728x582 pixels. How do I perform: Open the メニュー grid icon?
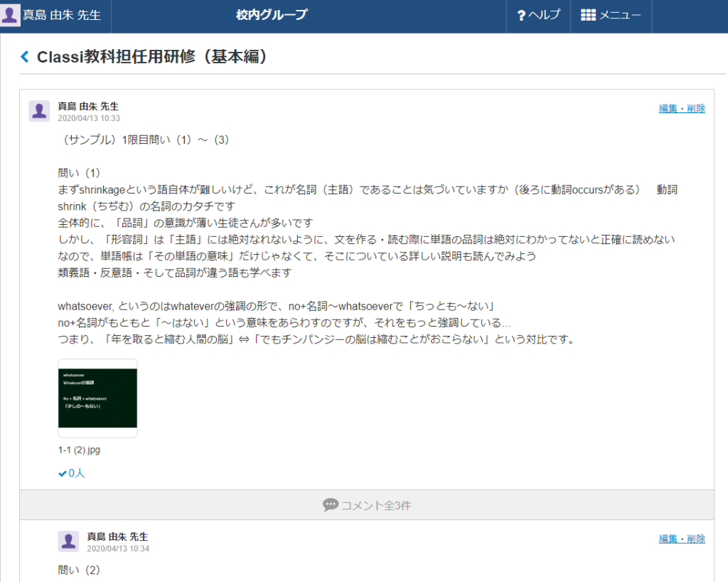click(588, 15)
